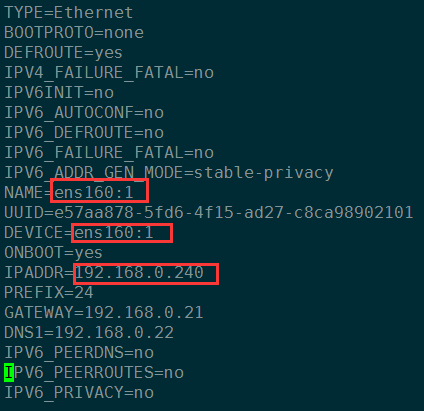Click the IPADDR value 192.168.0.240
The height and width of the screenshot is (411, 424).
click(x=139, y=273)
